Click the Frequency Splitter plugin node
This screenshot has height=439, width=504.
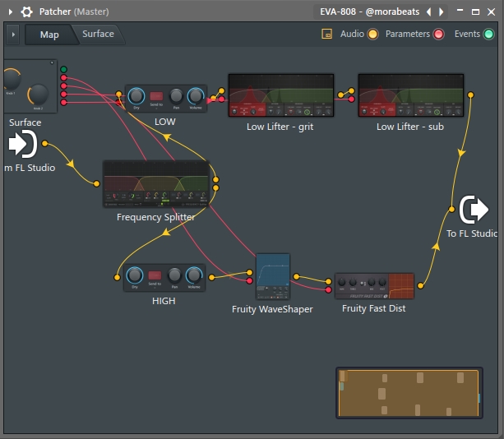pos(155,183)
